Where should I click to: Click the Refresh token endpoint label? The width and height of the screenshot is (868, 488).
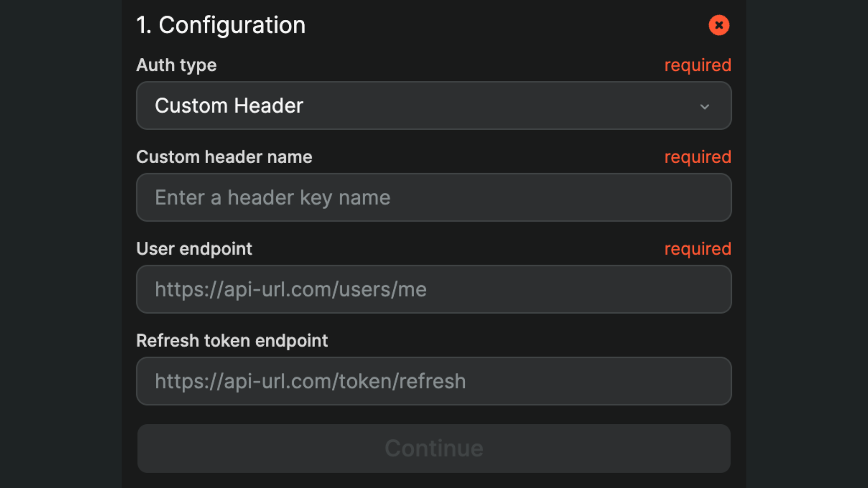tap(232, 340)
